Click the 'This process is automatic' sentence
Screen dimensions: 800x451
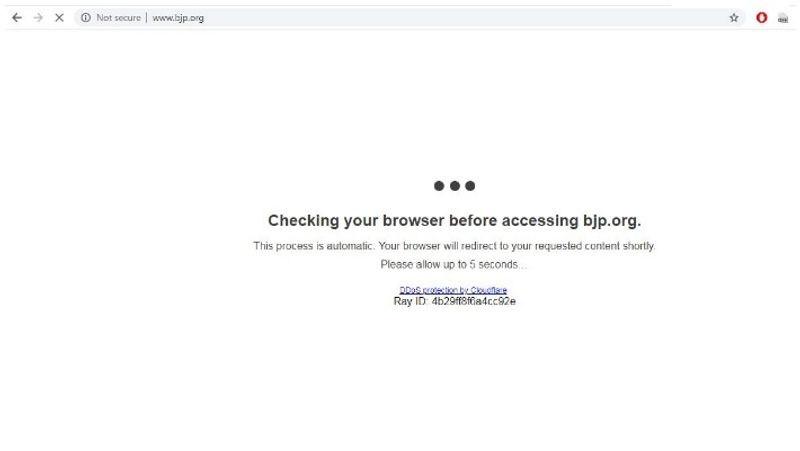(x=454, y=246)
